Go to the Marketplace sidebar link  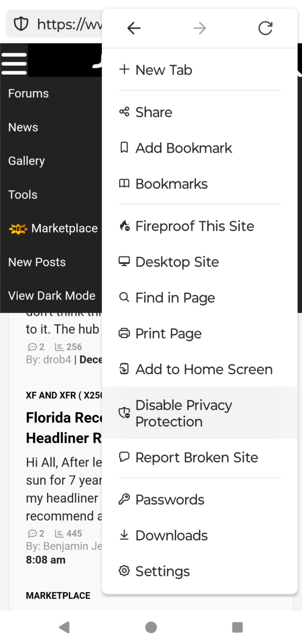64,228
